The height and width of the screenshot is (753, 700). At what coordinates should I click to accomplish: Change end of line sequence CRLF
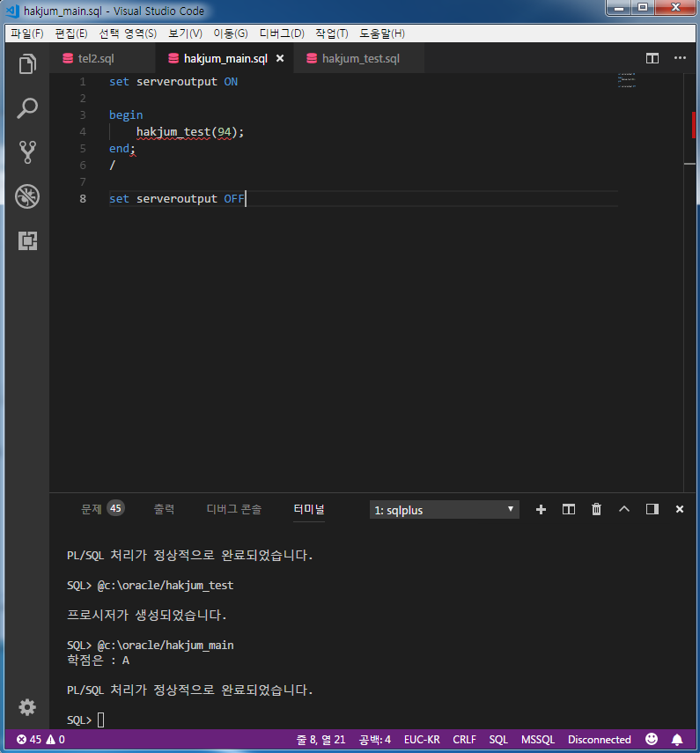click(464, 740)
